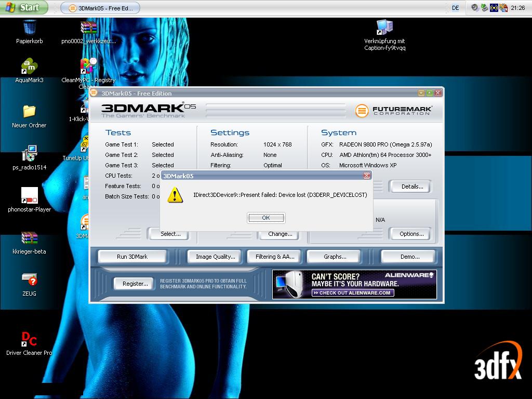Click Check Out Alienware.com link

click(x=353, y=293)
